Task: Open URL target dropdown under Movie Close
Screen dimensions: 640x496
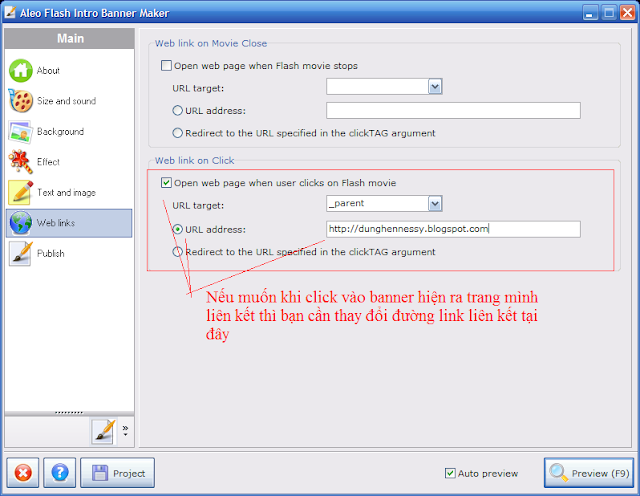Action: tap(435, 87)
